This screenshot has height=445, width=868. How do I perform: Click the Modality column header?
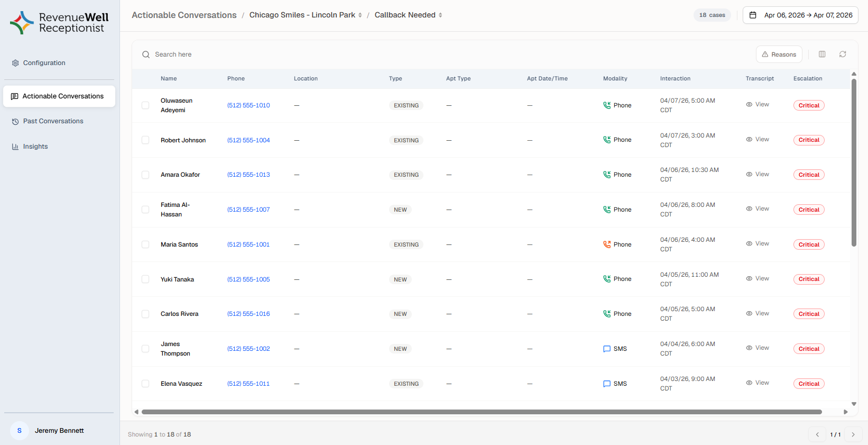point(615,78)
